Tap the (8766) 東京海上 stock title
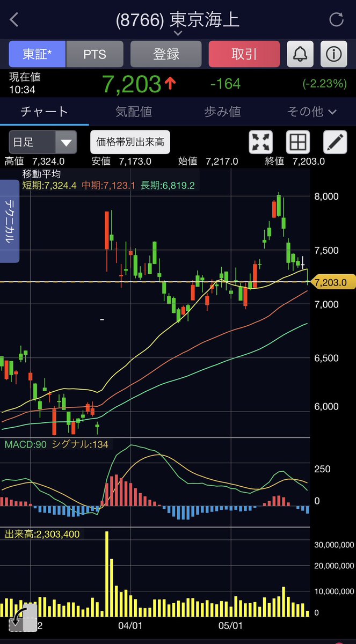356x644 pixels. pos(178,20)
